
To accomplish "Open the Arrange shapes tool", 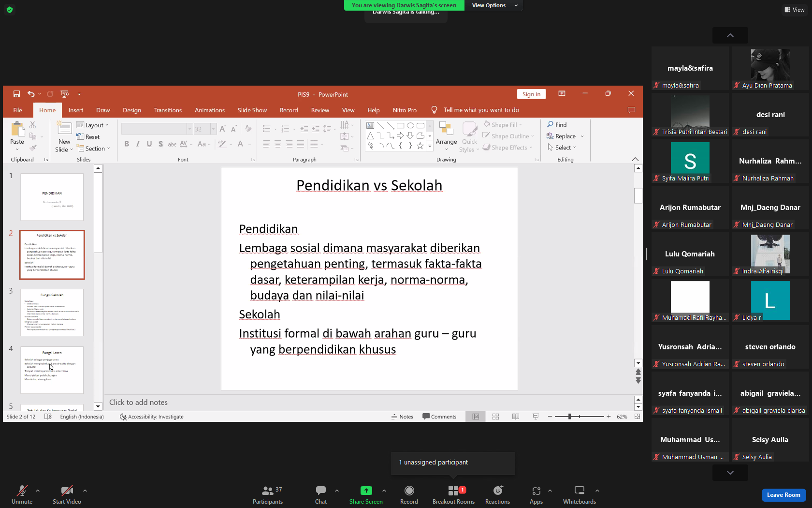I will 446,136.
